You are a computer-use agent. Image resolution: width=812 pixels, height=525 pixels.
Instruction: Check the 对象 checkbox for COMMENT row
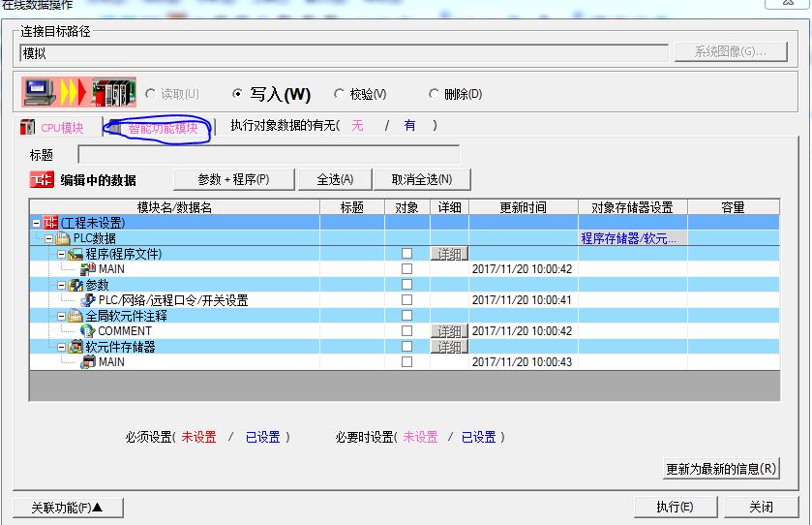[406, 331]
